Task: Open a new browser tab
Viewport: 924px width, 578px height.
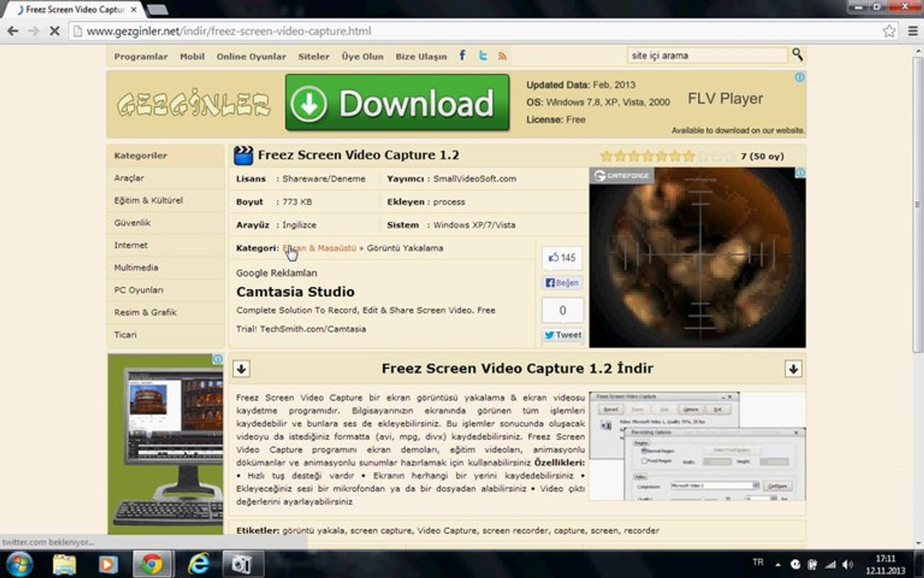Action: [157, 10]
